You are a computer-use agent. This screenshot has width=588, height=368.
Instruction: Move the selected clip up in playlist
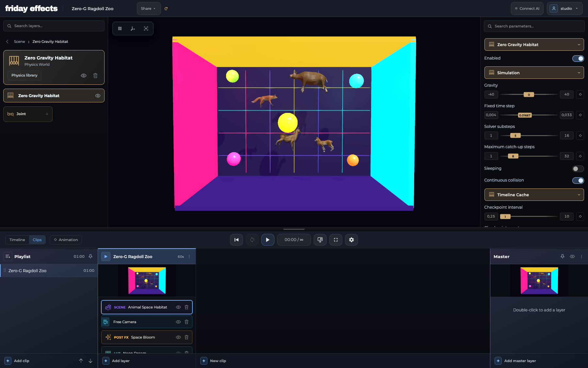(81, 361)
